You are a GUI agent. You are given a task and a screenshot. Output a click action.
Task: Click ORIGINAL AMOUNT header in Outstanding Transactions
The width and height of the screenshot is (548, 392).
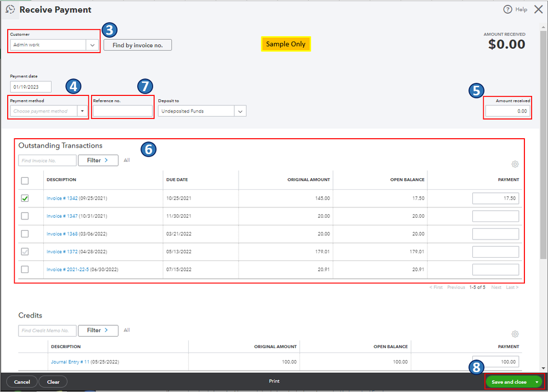point(309,180)
